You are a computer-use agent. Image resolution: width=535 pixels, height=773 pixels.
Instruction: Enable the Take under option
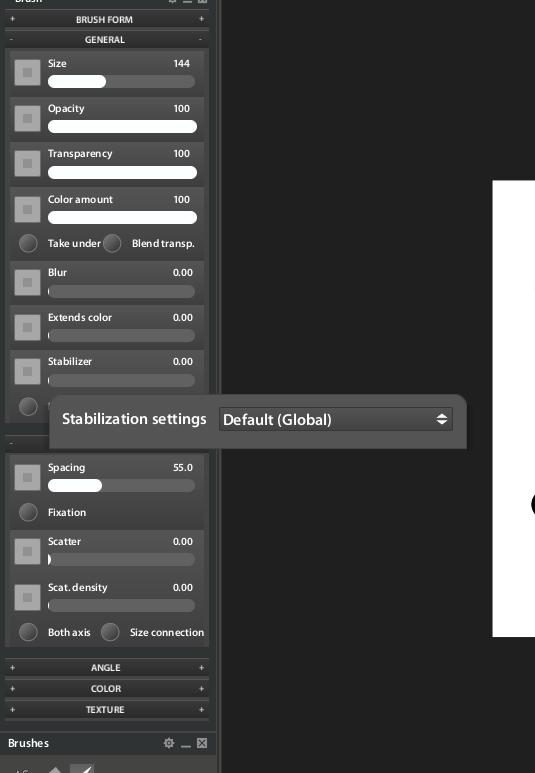pyautogui.click(x=28, y=243)
